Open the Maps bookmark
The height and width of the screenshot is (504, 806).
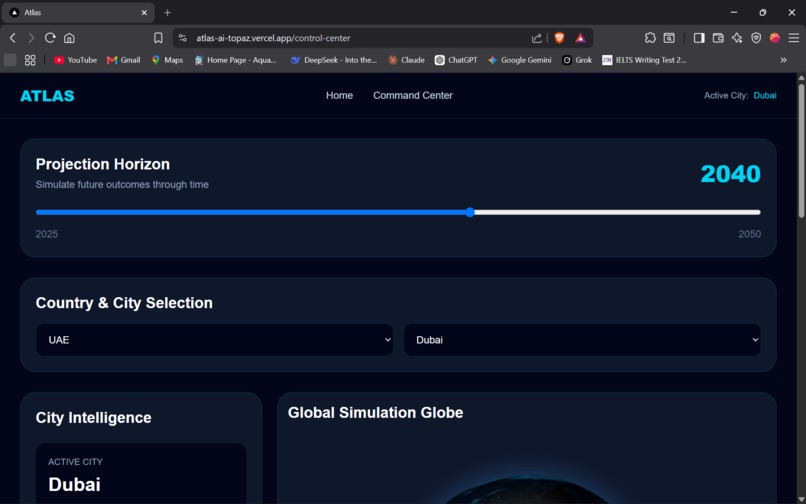pos(168,60)
